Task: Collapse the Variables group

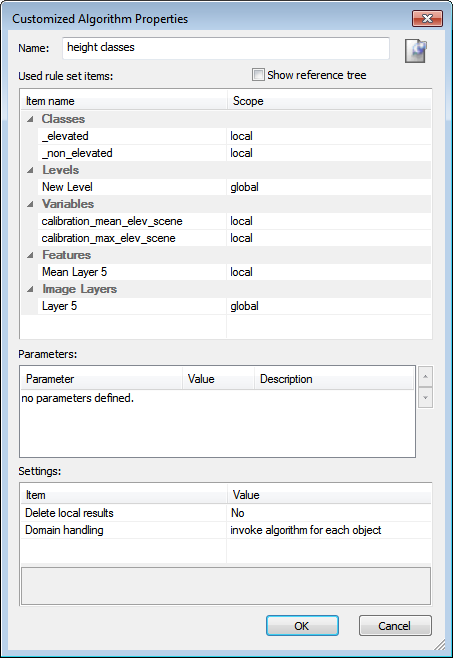Action: tap(30, 204)
